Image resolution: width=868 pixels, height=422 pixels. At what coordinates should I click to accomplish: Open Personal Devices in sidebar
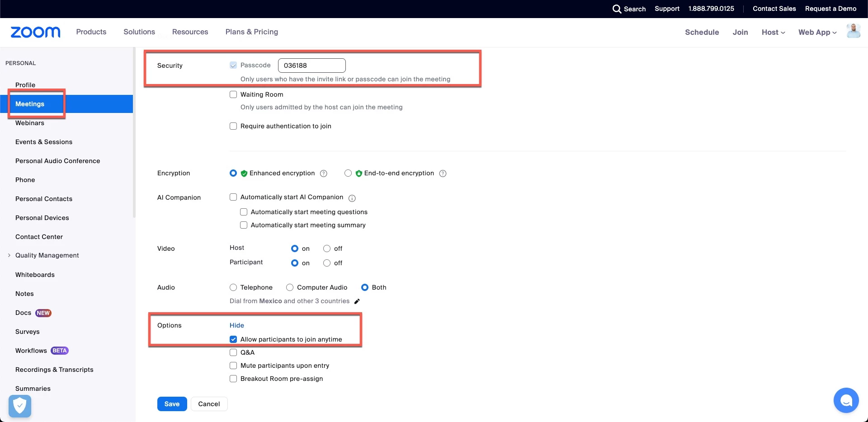[x=42, y=218]
